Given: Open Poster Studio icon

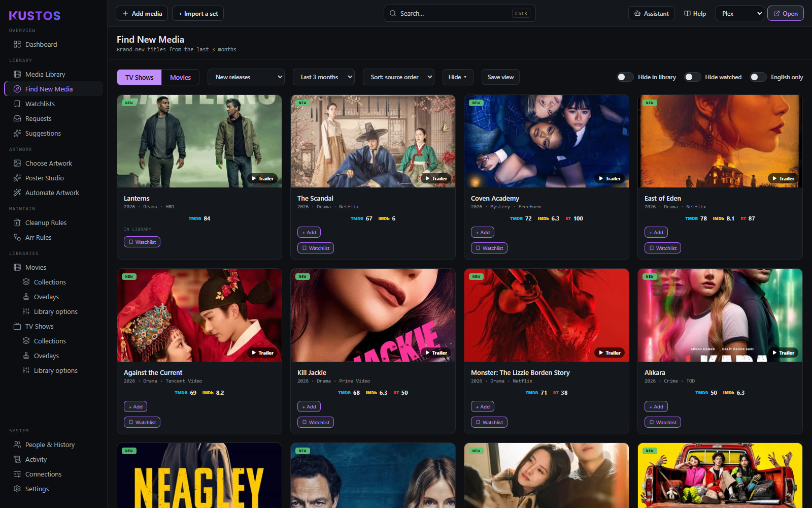Looking at the screenshot, I should tap(17, 178).
